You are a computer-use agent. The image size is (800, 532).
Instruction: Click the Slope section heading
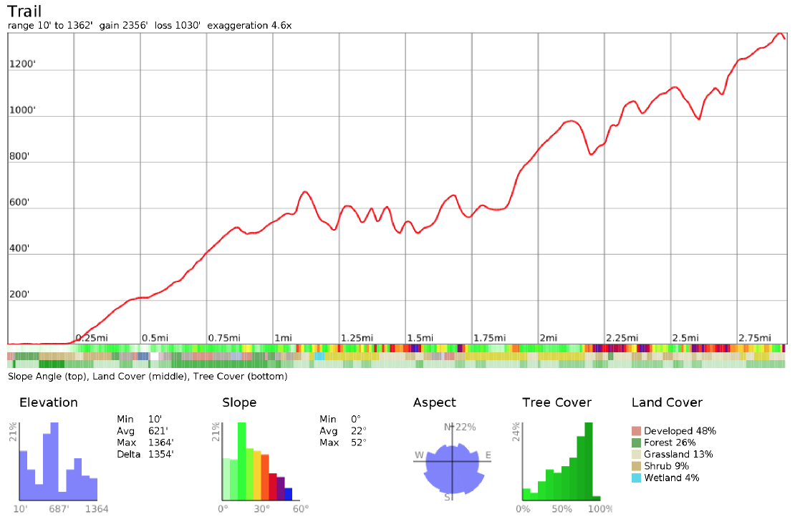coord(239,402)
